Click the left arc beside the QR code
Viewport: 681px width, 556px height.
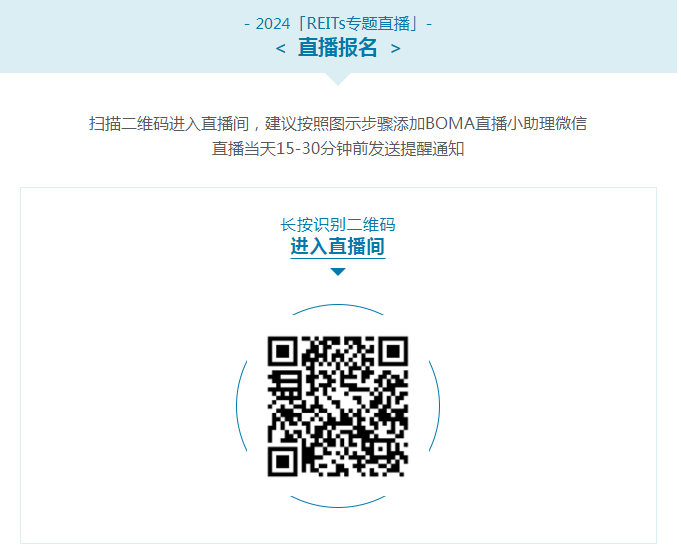241,406
